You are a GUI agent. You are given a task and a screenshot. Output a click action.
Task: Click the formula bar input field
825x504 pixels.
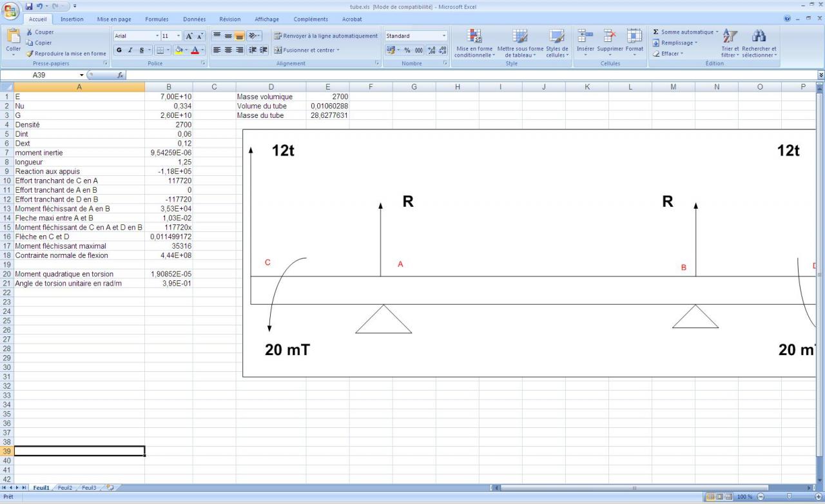point(472,75)
